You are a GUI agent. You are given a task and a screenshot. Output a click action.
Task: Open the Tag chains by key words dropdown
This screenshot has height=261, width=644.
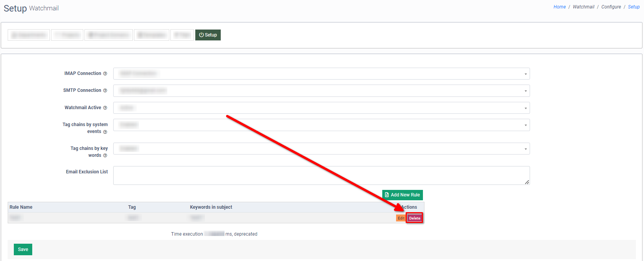pyautogui.click(x=321, y=149)
